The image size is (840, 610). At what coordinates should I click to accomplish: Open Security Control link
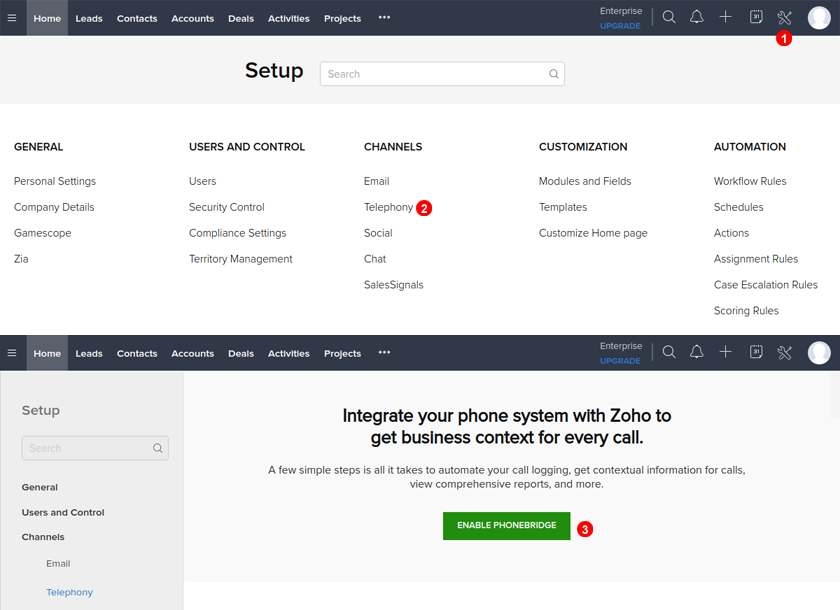[227, 207]
